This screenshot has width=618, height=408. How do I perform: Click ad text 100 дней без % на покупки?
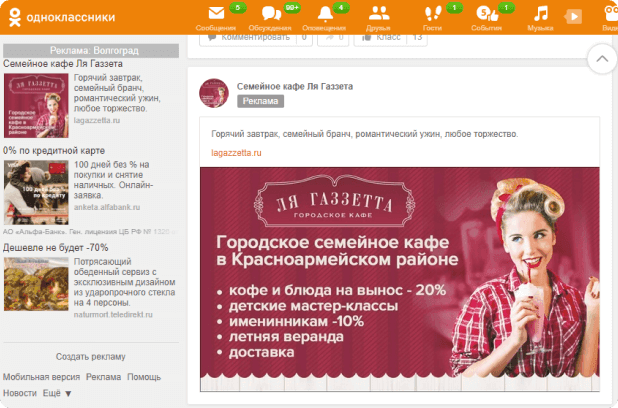point(114,180)
